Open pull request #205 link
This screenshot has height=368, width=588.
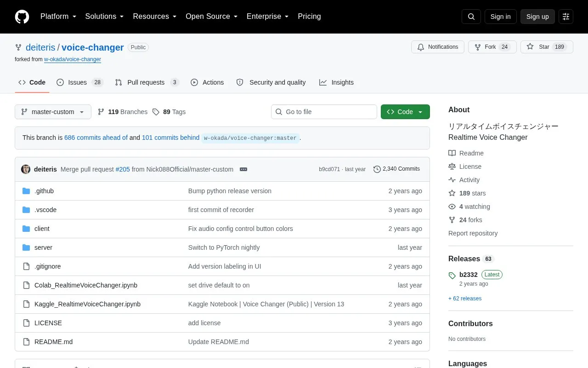[123, 169]
